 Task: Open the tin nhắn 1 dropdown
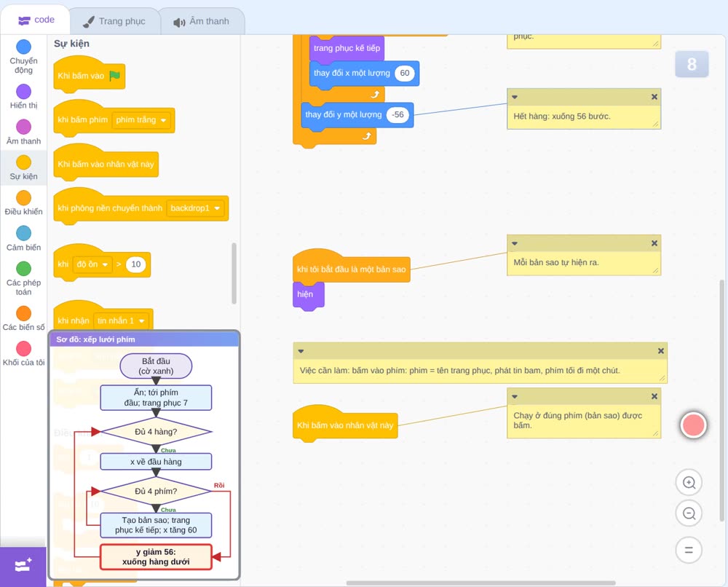(121, 320)
